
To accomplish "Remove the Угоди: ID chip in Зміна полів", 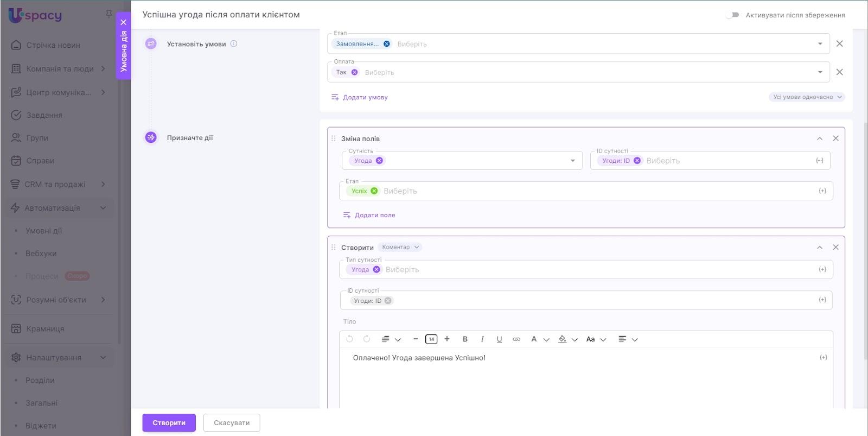I will (637, 160).
